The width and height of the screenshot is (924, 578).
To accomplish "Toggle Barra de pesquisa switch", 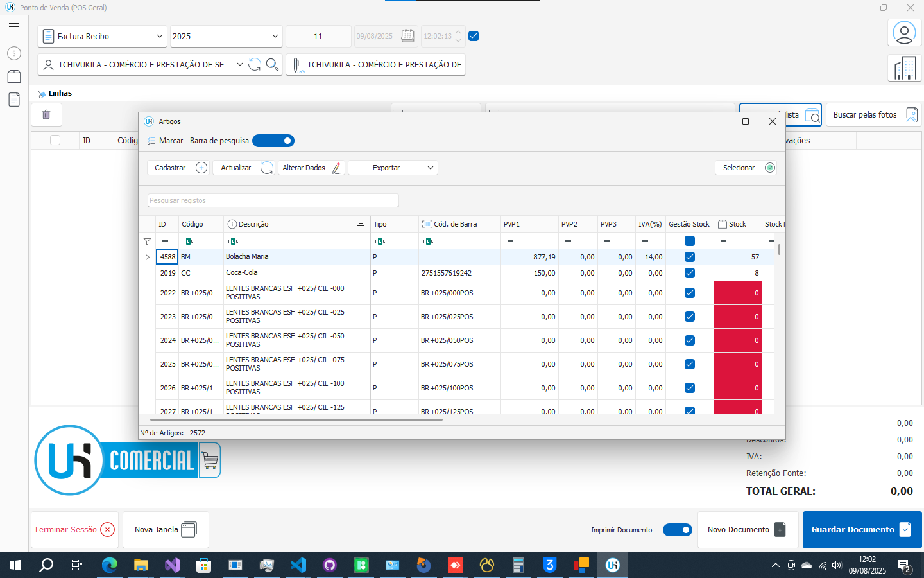I will click(x=273, y=141).
